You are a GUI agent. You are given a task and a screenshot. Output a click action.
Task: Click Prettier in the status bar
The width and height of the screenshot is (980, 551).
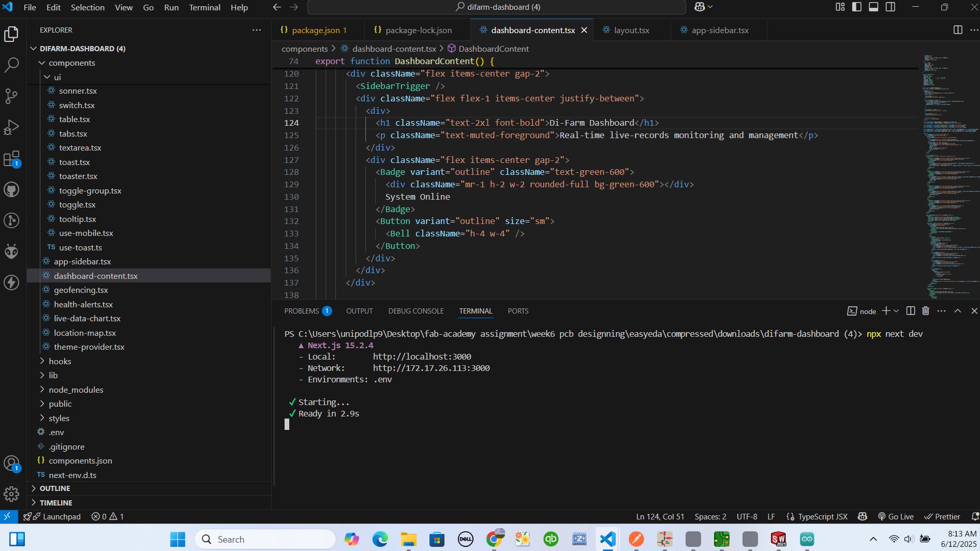click(942, 516)
